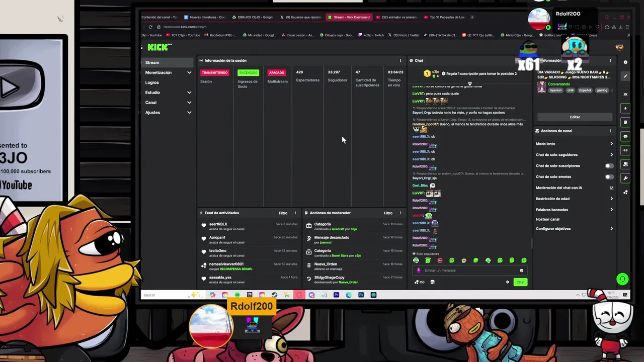Open Photoshop from the taskbar
This screenshot has width=644, height=362.
point(361,295)
